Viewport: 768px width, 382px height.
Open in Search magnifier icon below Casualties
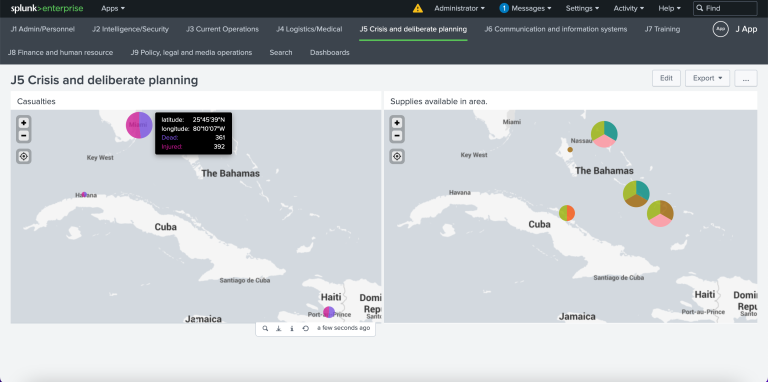(265, 329)
